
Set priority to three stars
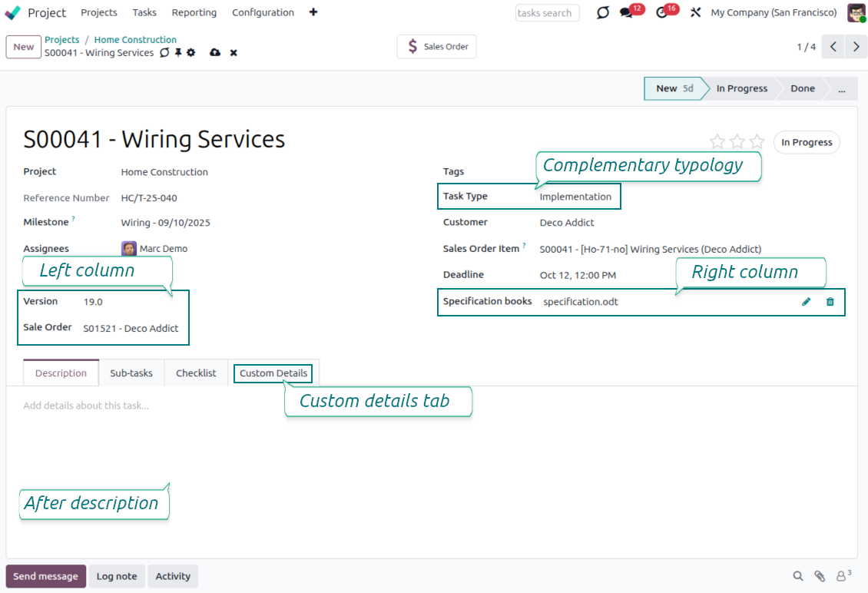coord(757,142)
